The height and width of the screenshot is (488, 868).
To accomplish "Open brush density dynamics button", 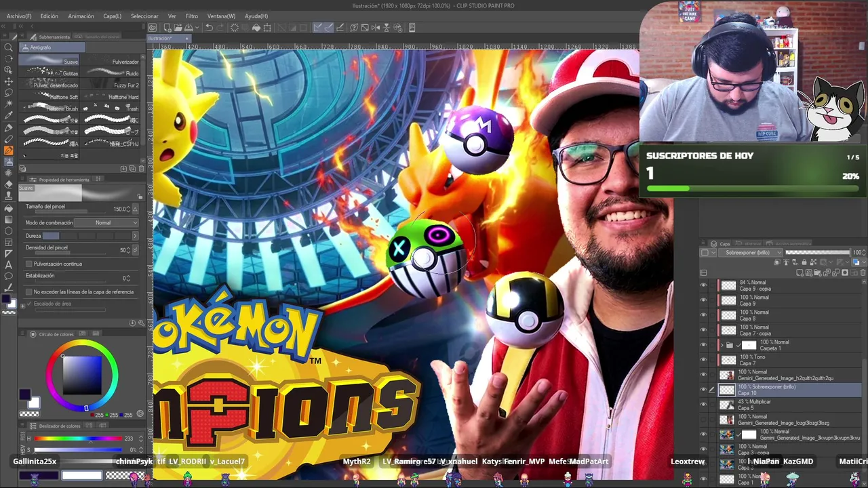I will (135, 250).
